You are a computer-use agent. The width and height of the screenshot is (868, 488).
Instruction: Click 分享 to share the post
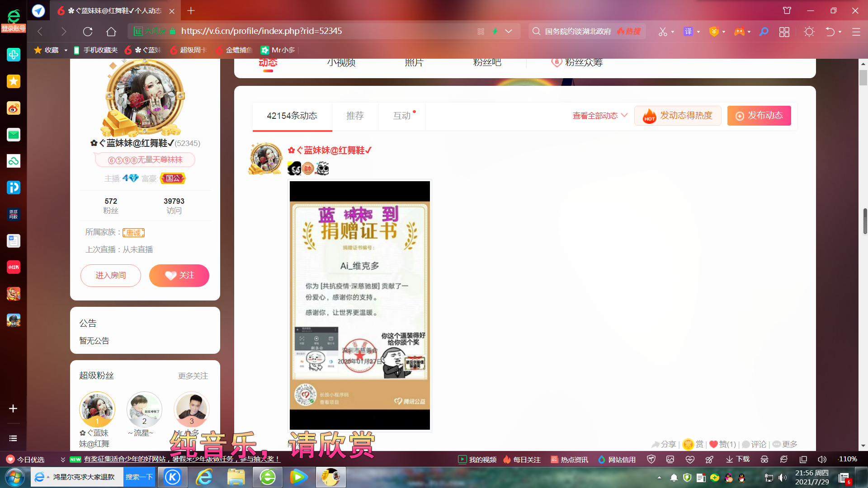point(664,444)
